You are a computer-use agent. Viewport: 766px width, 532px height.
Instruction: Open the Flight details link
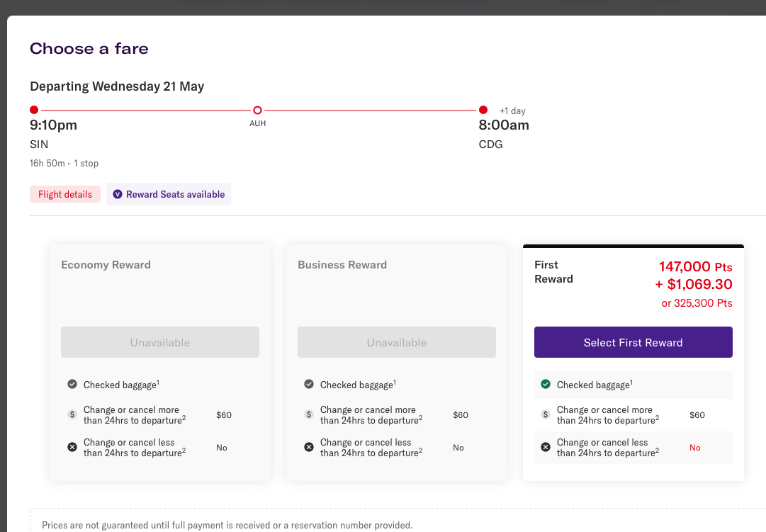click(65, 194)
